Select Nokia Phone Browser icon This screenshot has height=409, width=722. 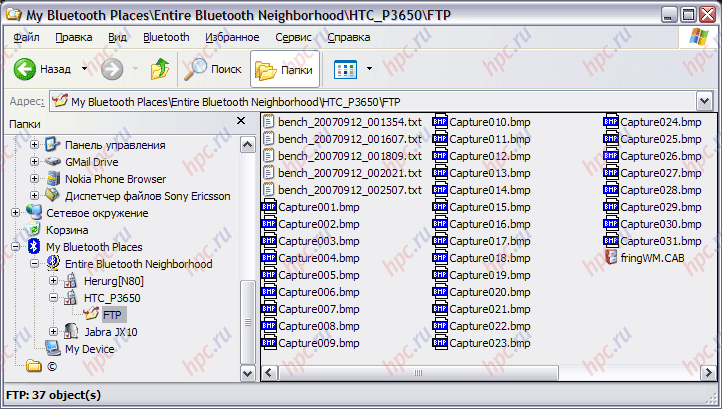point(52,179)
